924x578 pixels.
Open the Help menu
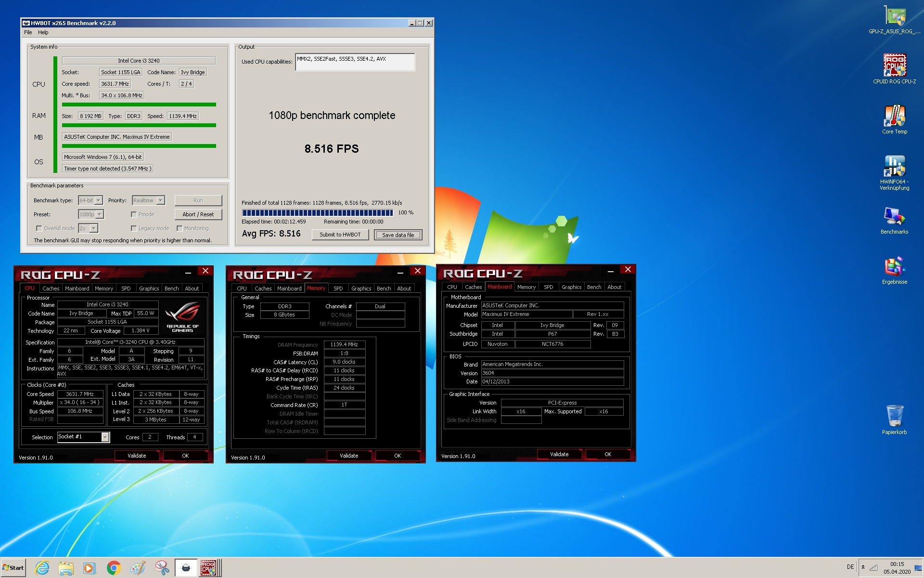tap(43, 32)
